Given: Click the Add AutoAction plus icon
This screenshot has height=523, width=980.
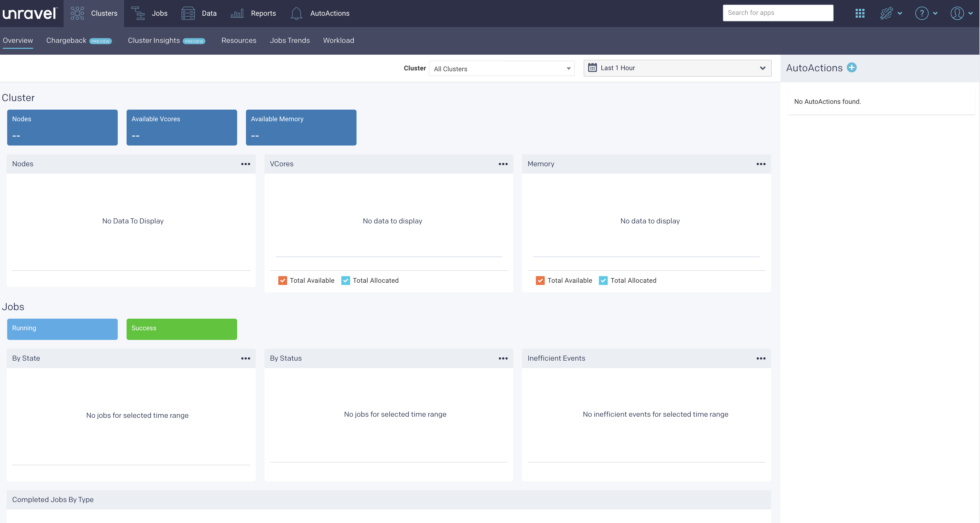Looking at the screenshot, I should [852, 67].
